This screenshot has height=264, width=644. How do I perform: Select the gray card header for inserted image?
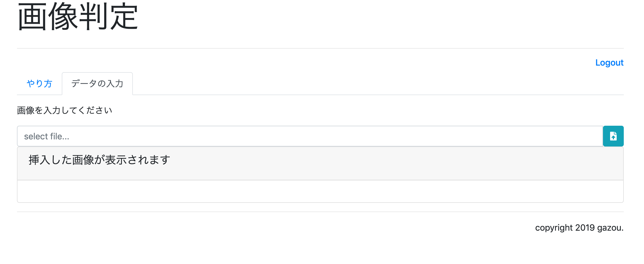click(320, 163)
